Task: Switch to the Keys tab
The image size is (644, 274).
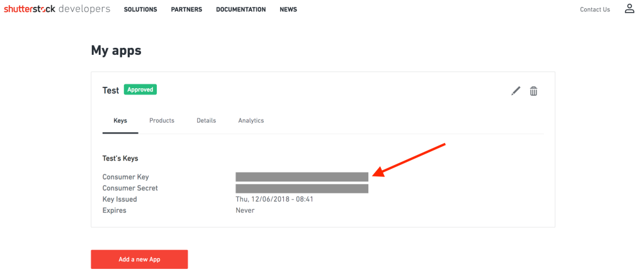Action: (x=120, y=121)
